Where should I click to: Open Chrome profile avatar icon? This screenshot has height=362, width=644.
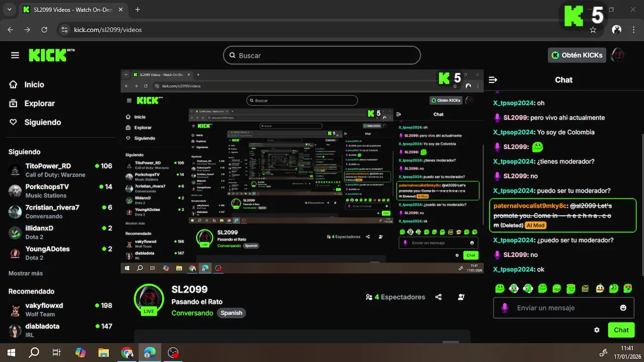click(616, 30)
